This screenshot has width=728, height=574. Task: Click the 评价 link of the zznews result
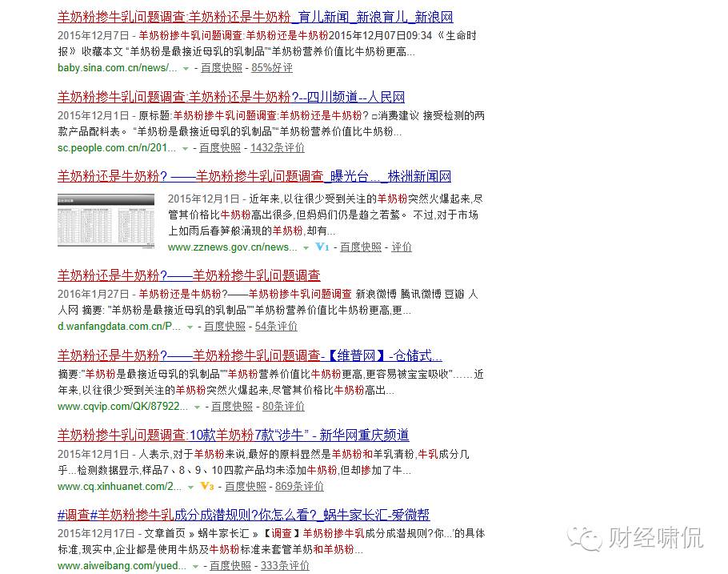point(402,247)
